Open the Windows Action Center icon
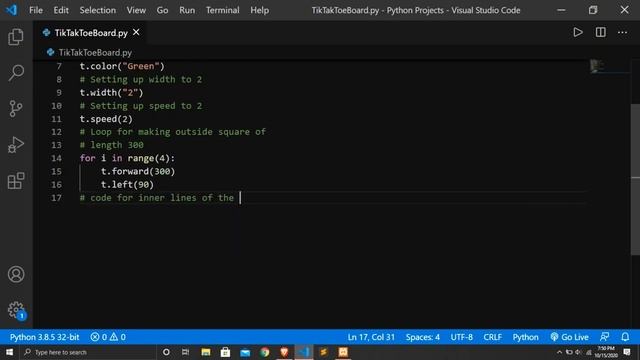 click(x=627, y=352)
